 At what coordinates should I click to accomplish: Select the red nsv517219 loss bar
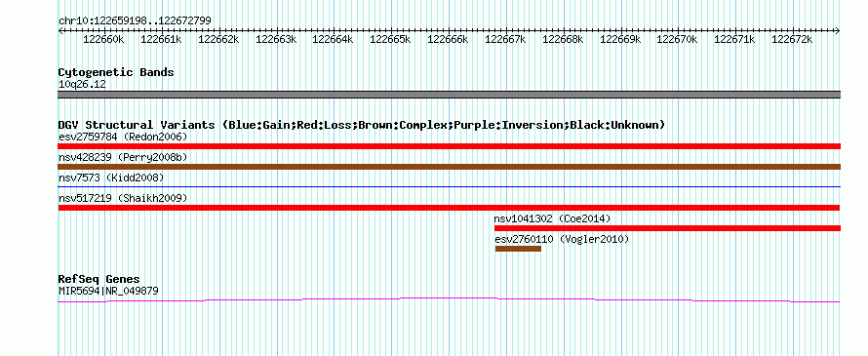tap(449, 208)
